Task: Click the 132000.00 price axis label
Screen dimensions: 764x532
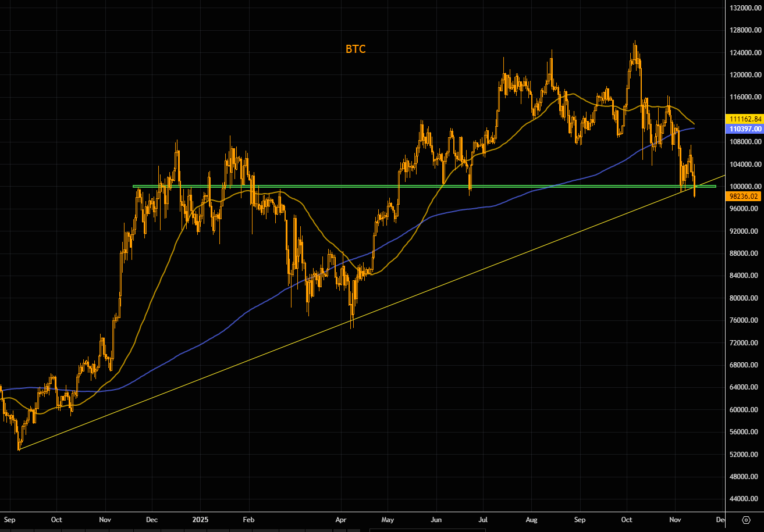Action: pos(744,8)
